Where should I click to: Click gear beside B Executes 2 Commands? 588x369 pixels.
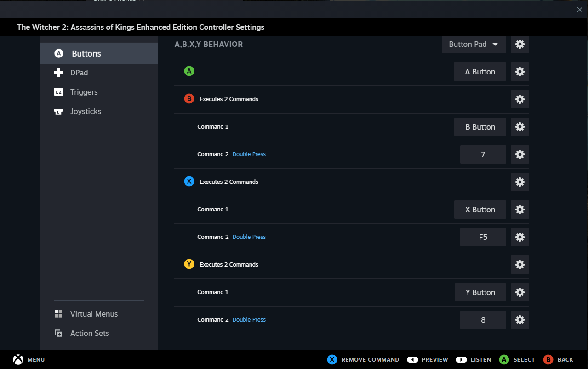pyautogui.click(x=520, y=99)
